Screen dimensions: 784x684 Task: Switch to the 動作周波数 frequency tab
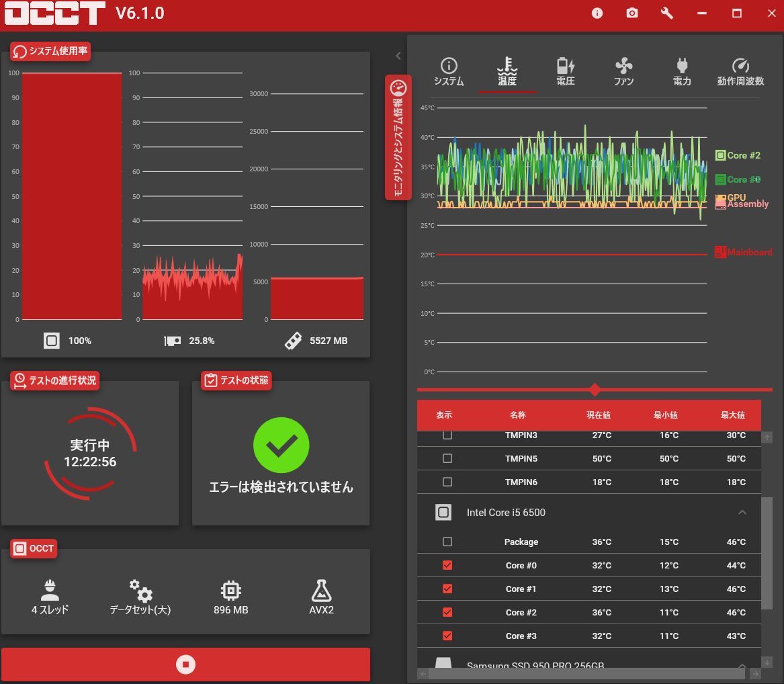tap(740, 72)
